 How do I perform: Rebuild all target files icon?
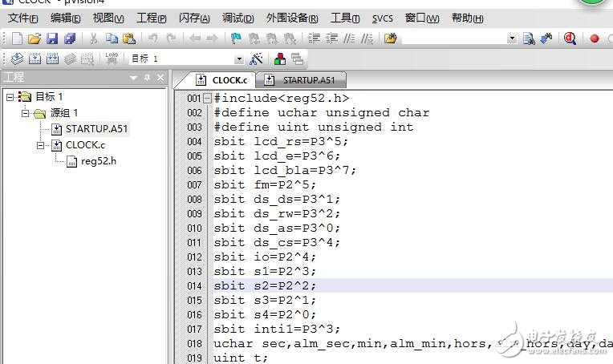[x=52, y=59]
